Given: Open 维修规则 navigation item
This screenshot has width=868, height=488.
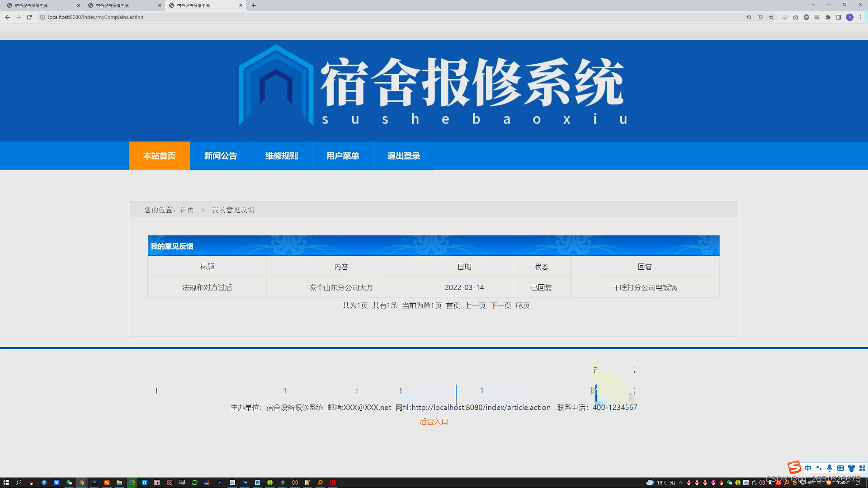Looking at the screenshot, I should pos(282,156).
